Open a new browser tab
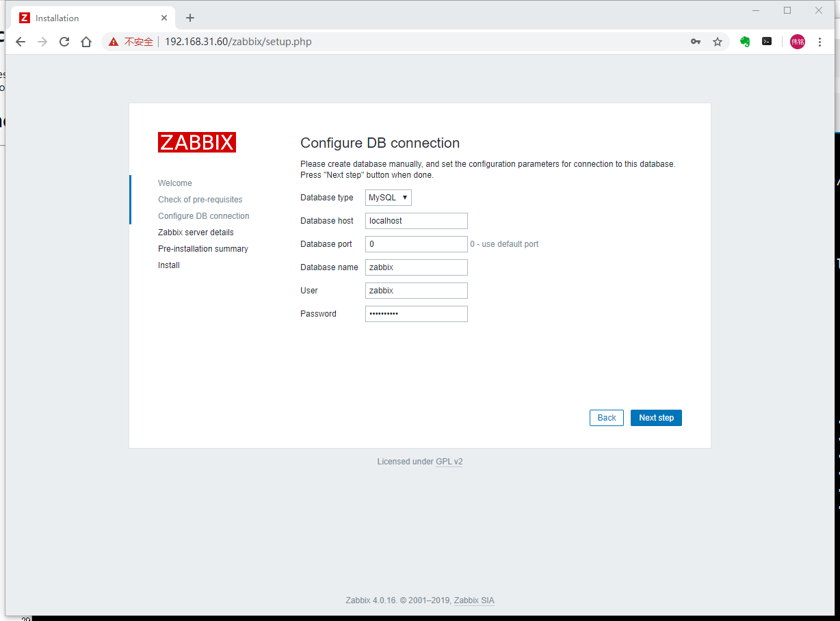The height and width of the screenshot is (621, 840). [190, 18]
